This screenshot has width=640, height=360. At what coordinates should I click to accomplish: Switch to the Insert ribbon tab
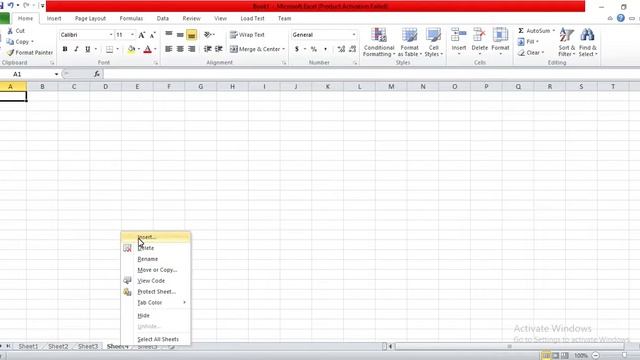54,19
